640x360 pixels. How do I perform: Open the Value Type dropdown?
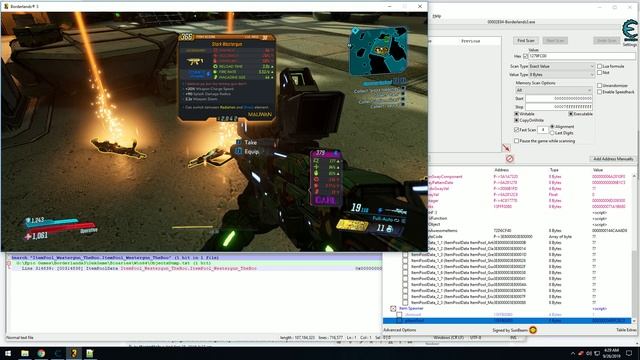561,75
